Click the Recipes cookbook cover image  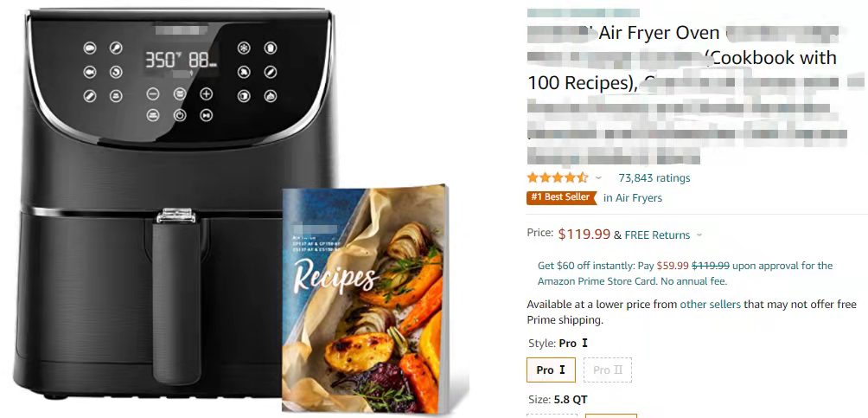[x=366, y=299]
